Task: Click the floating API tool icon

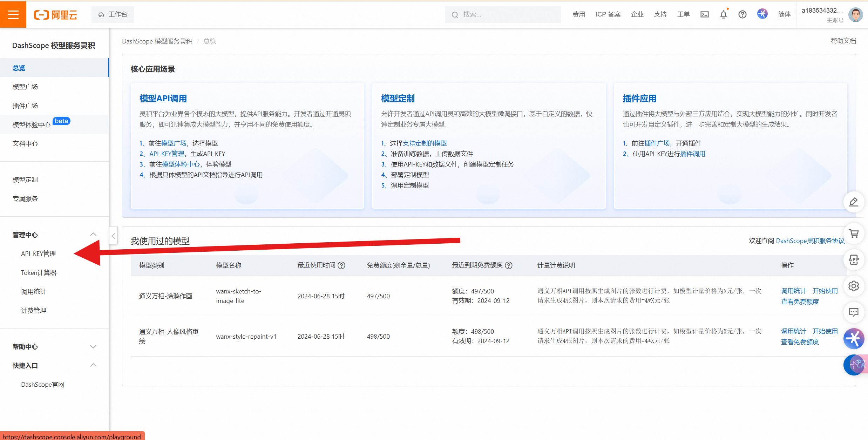Action: (x=854, y=260)
